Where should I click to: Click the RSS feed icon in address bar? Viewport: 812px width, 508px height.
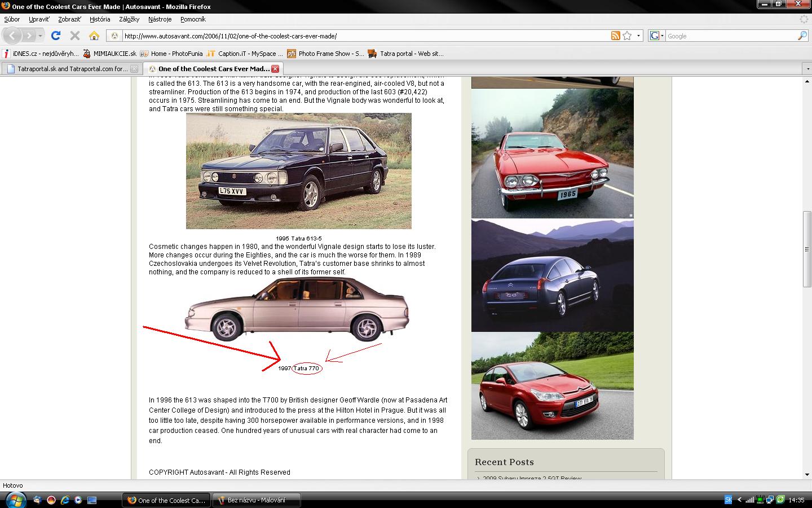tap(615, 36)
